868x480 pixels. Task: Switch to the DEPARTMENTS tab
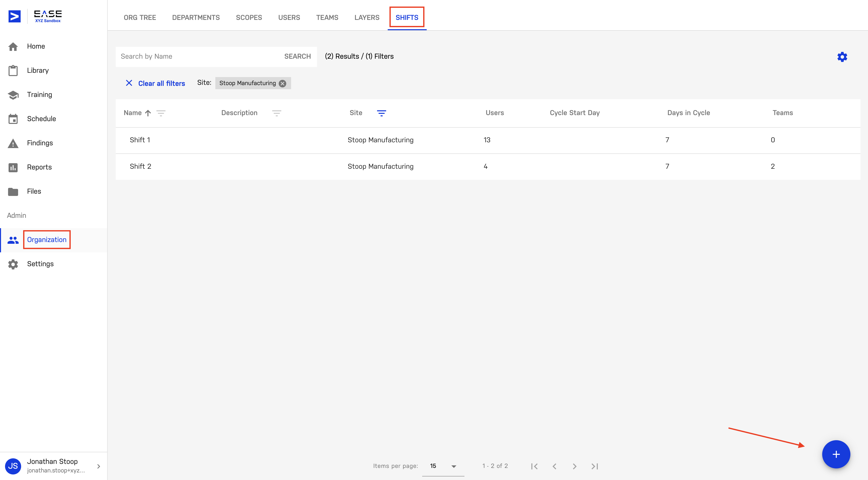tap(196, 18)
